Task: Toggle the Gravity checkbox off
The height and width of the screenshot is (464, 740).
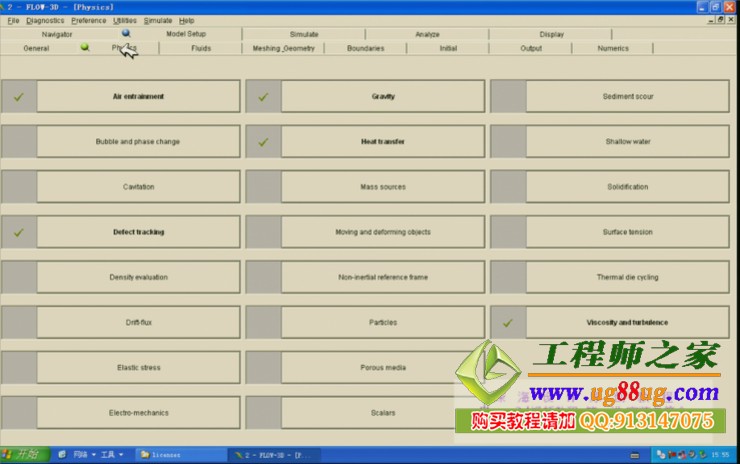Action: click(263, 97)
